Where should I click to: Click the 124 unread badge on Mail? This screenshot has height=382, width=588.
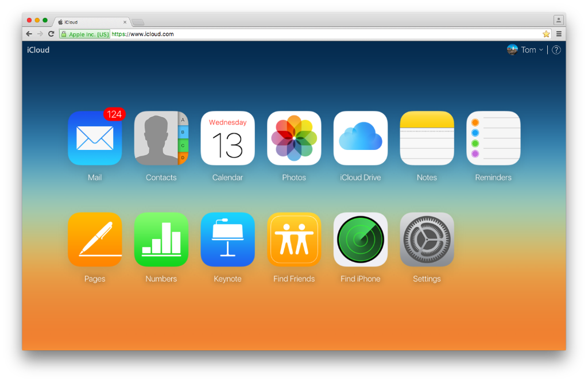114,114
